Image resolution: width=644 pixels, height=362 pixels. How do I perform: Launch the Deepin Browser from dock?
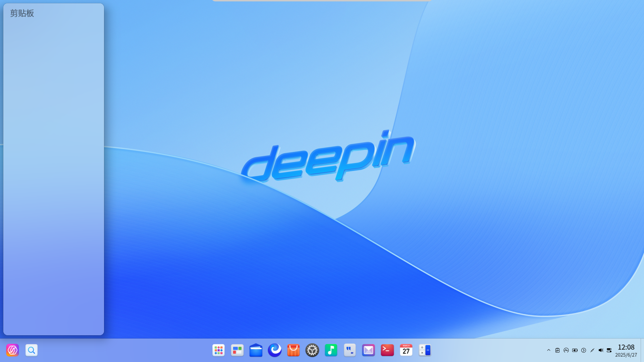click(275, 350)
